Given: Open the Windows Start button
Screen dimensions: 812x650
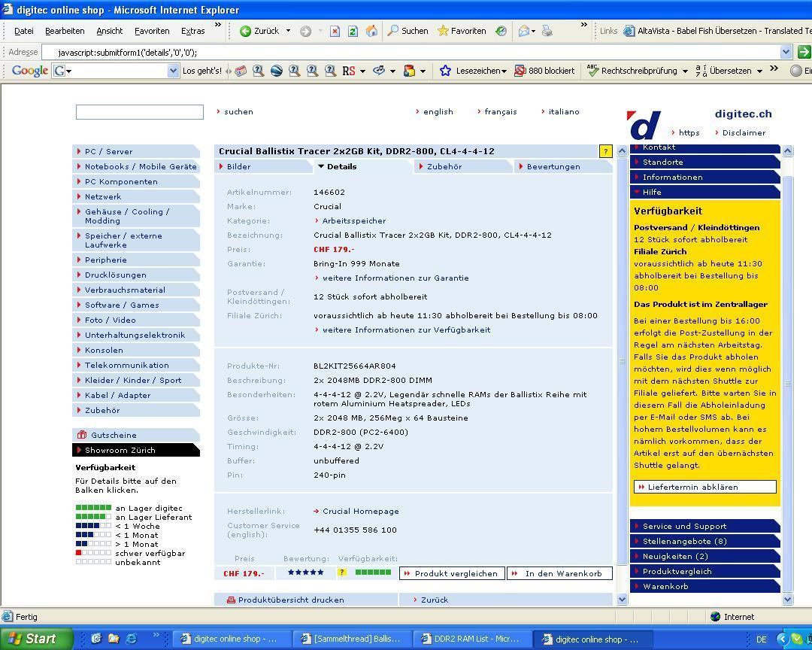Looking at the screenshot, I should tap(35, 639).
